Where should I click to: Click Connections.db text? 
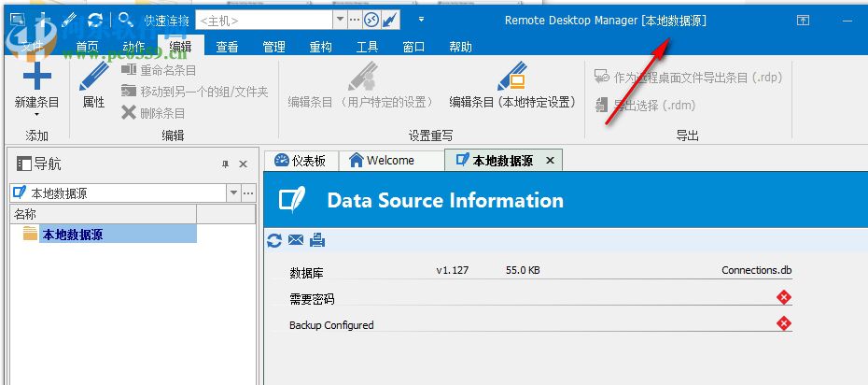756,270
